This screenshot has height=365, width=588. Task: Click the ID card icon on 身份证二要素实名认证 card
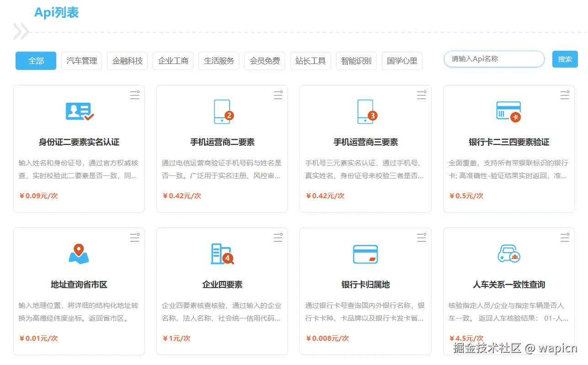point(79,111)
